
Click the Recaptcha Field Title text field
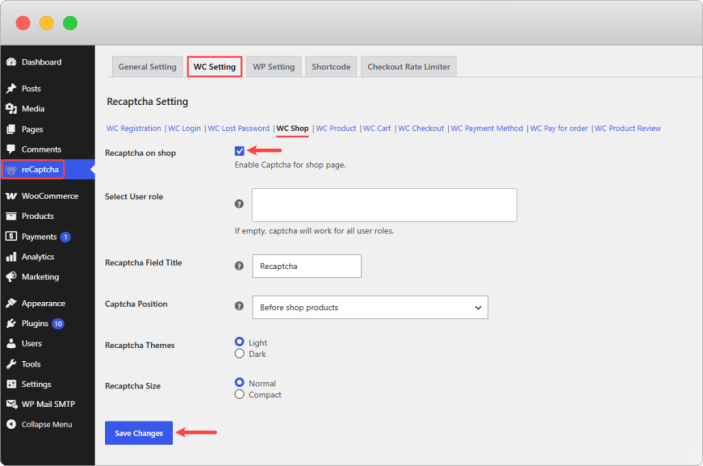tap(307, 266)
